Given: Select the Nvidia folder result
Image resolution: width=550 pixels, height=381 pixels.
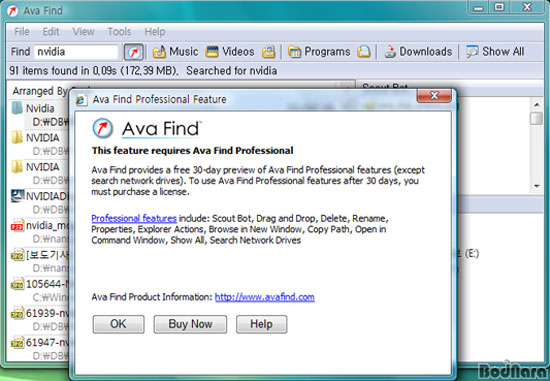Looking at the screenshot, I should coord(39,114).
